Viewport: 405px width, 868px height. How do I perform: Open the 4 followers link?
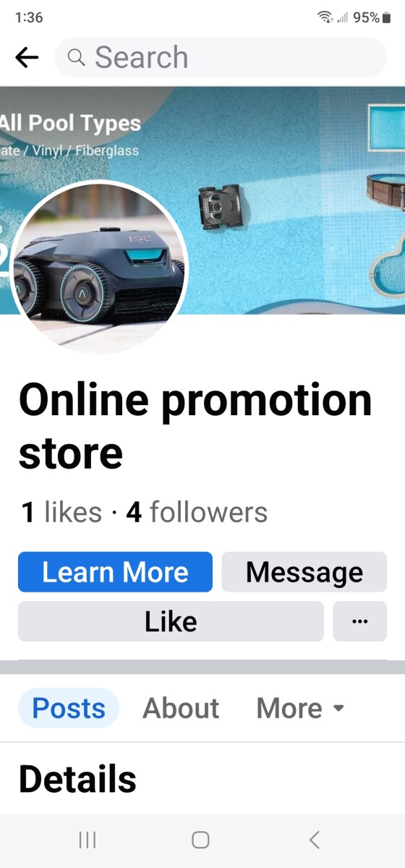click(197, 512)
